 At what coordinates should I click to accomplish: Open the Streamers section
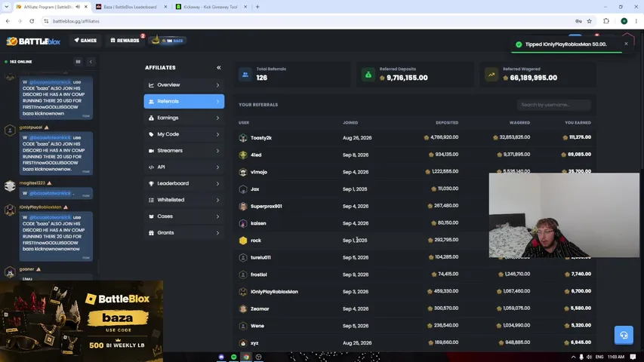pos(184,151)
